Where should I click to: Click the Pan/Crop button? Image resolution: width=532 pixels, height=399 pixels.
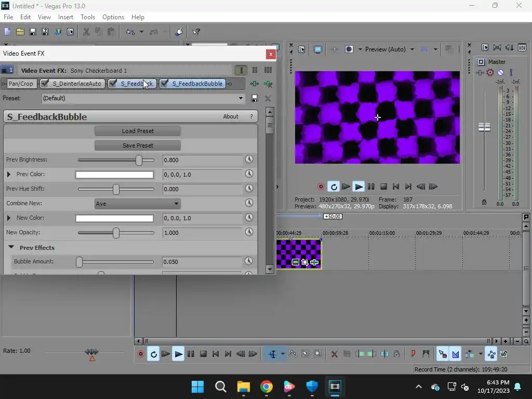tap(21, 84)
